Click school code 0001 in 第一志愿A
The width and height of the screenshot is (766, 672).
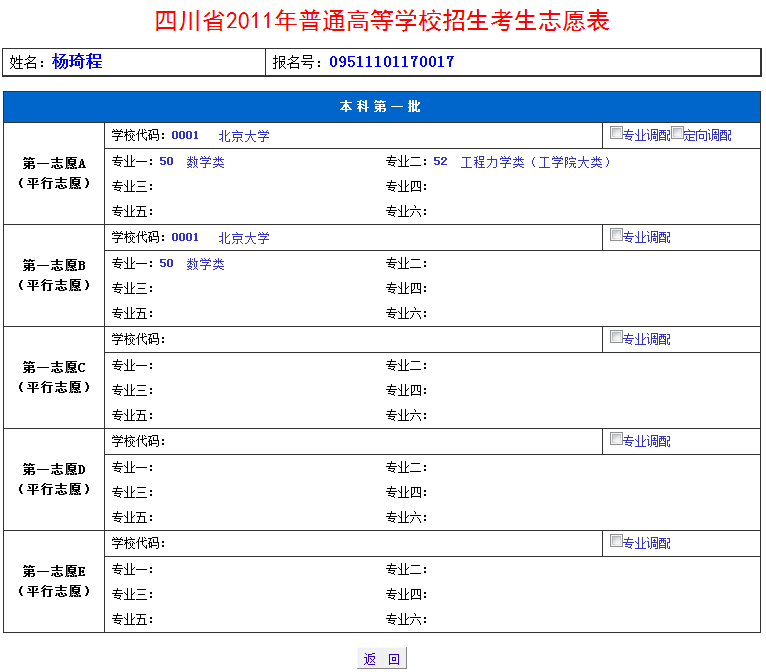coord(185,136)
